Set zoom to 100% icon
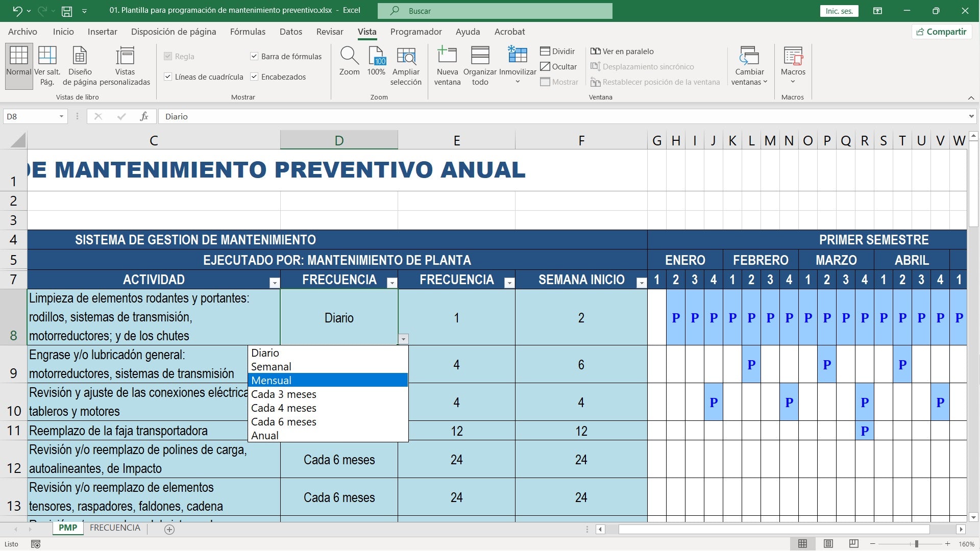The image size is (980, 551). click(376, 61)
